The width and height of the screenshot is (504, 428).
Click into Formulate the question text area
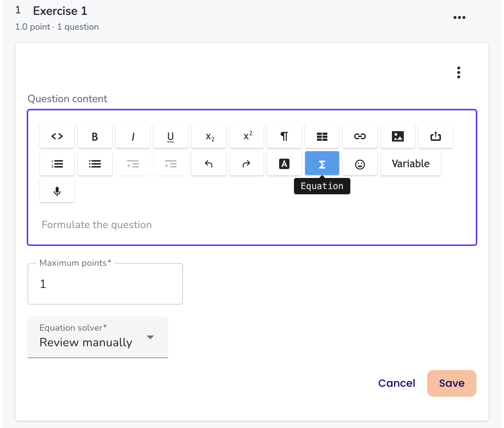coord(252,225)
